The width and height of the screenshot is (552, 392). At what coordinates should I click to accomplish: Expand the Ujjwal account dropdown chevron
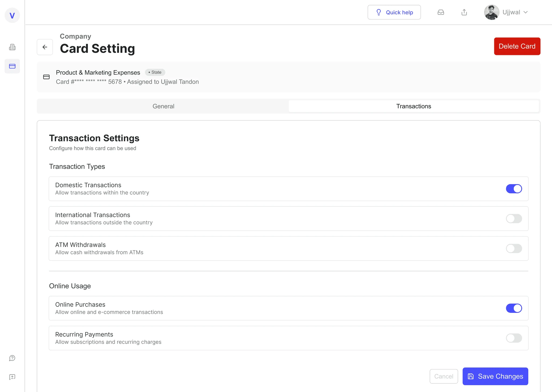pyautogui.click(x=526, y=12)
